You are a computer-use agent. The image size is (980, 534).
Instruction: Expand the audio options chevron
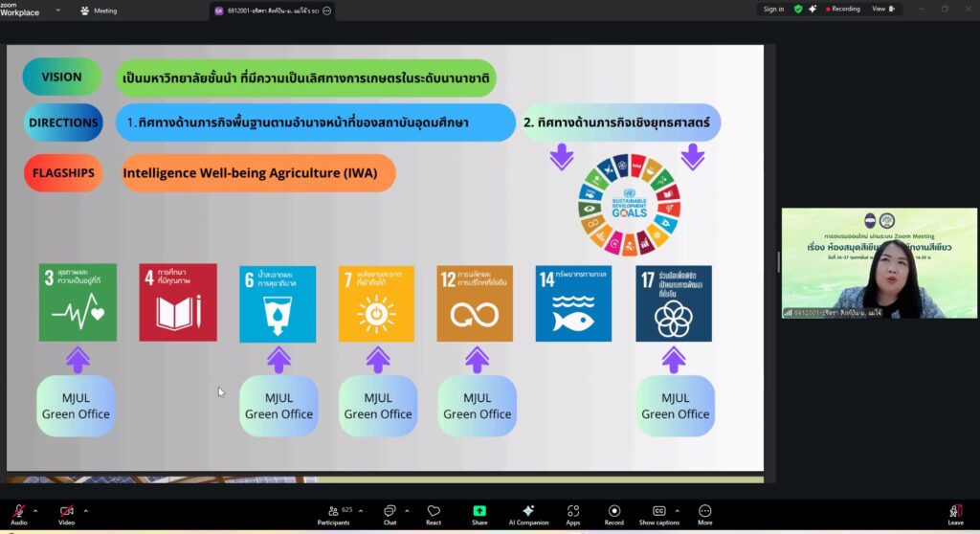click(35, 510)
